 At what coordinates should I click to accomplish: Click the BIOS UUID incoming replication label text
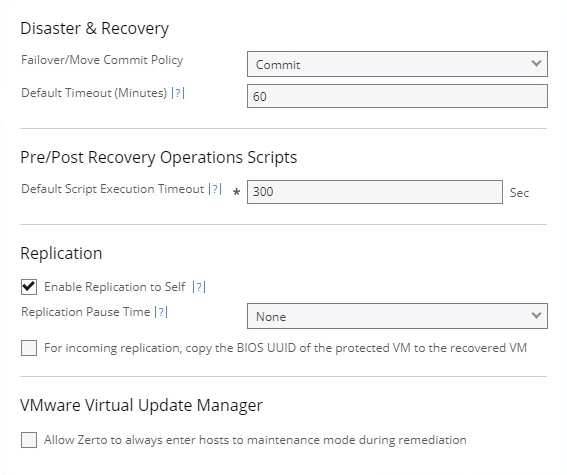[285, 348]
